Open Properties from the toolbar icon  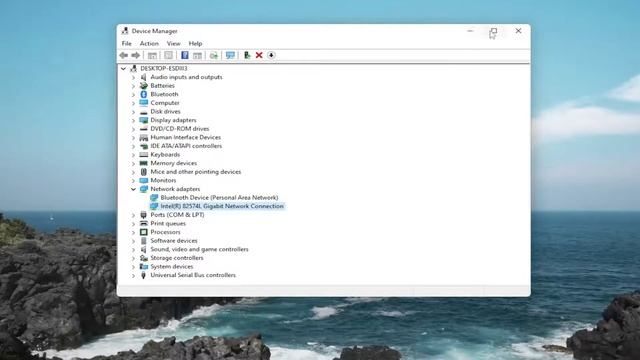click(168, 55)
